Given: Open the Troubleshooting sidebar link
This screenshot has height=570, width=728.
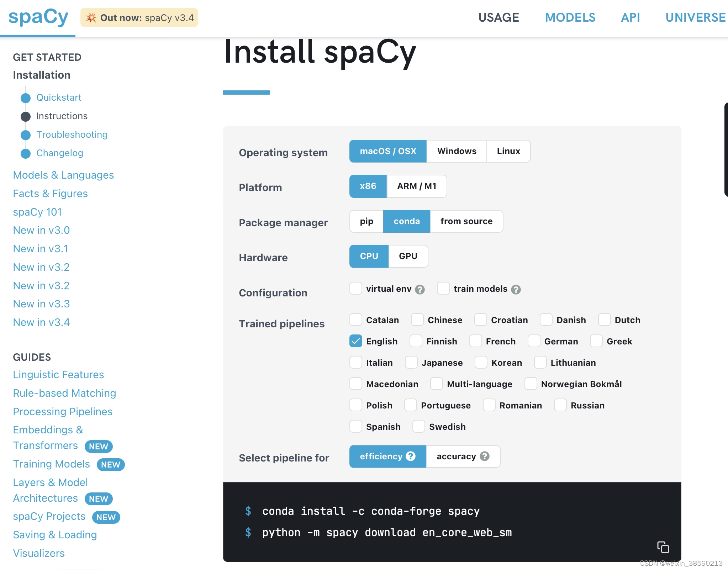Looking at the screenshot, I should pyautogui.click(x=72, y=134).
